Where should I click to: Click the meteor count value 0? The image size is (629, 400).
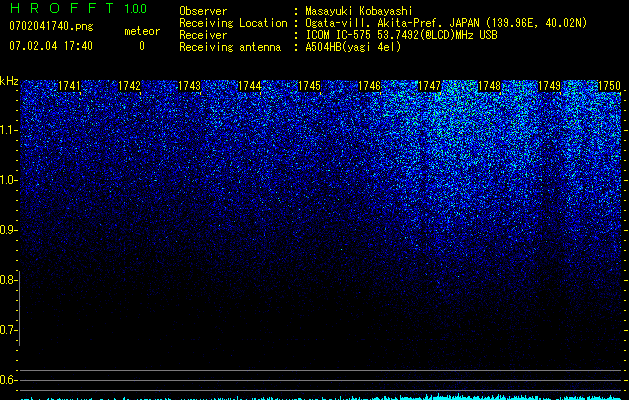[x=142, y=46]
